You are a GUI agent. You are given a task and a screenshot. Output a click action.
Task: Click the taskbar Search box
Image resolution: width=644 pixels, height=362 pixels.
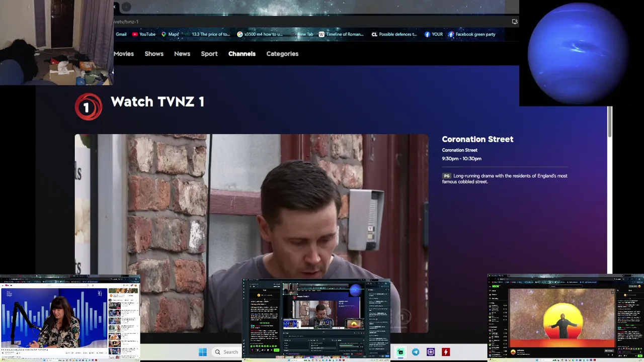point(226,352)
